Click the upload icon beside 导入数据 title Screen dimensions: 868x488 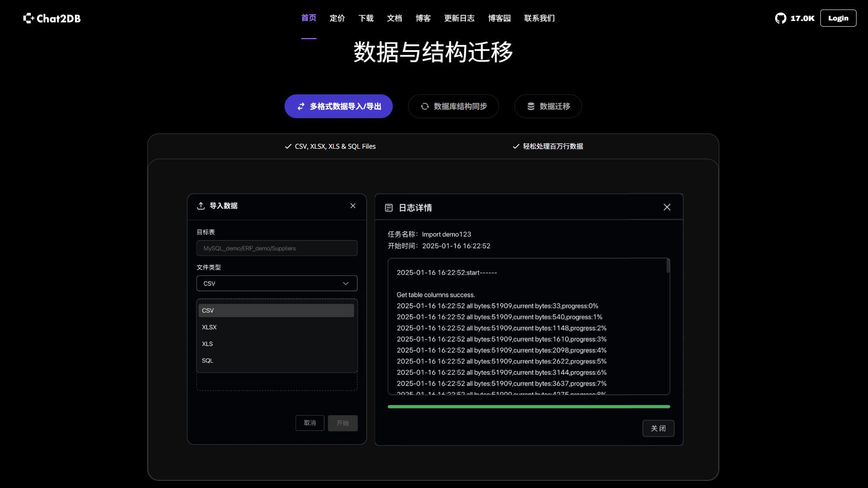tap(201, 205)
